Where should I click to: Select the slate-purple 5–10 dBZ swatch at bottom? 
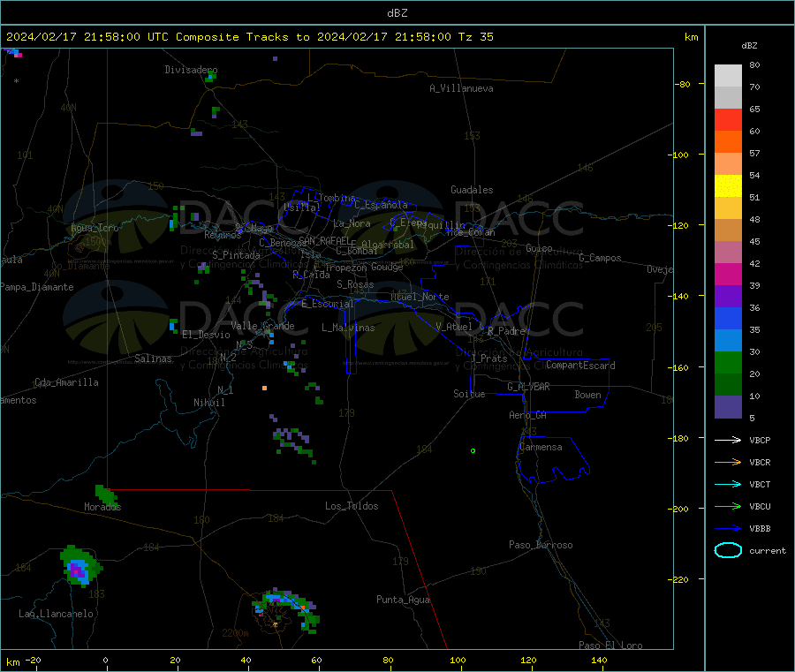(x=728, y=407)
